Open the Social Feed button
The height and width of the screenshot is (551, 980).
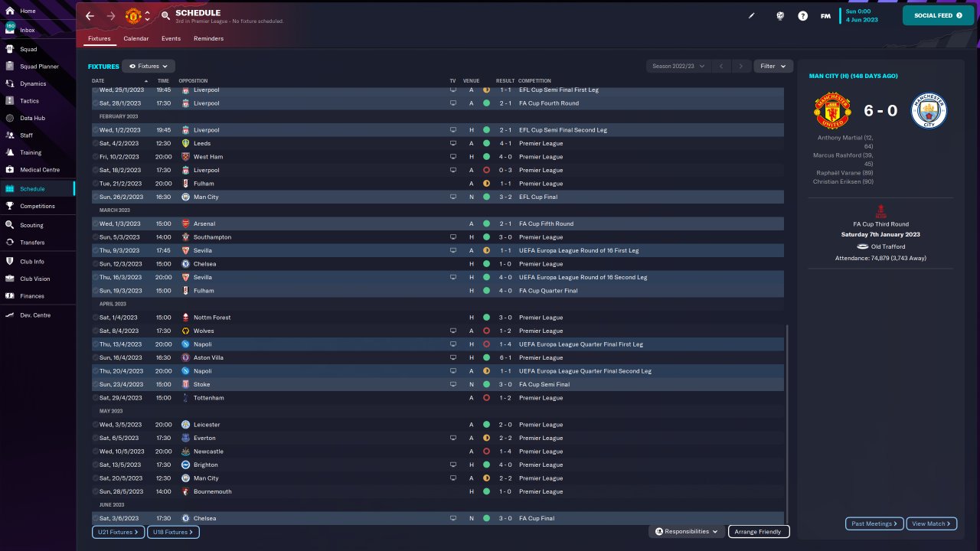tap(938, 15)
